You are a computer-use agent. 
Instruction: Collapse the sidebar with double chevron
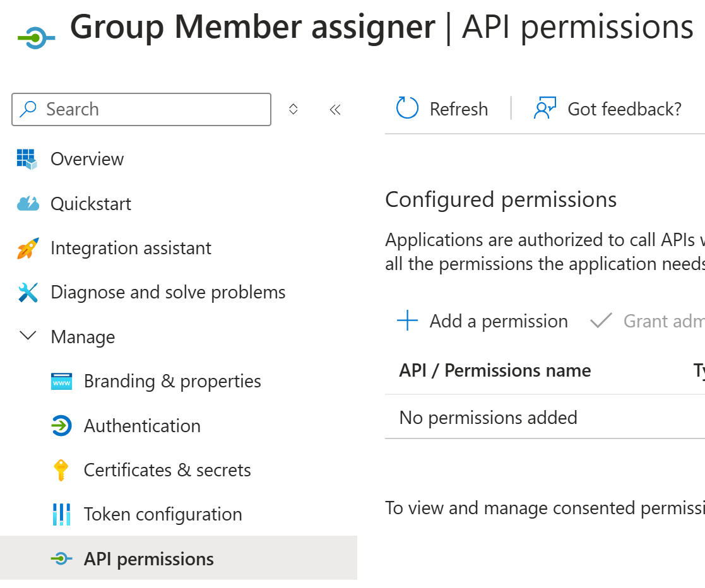335,109
